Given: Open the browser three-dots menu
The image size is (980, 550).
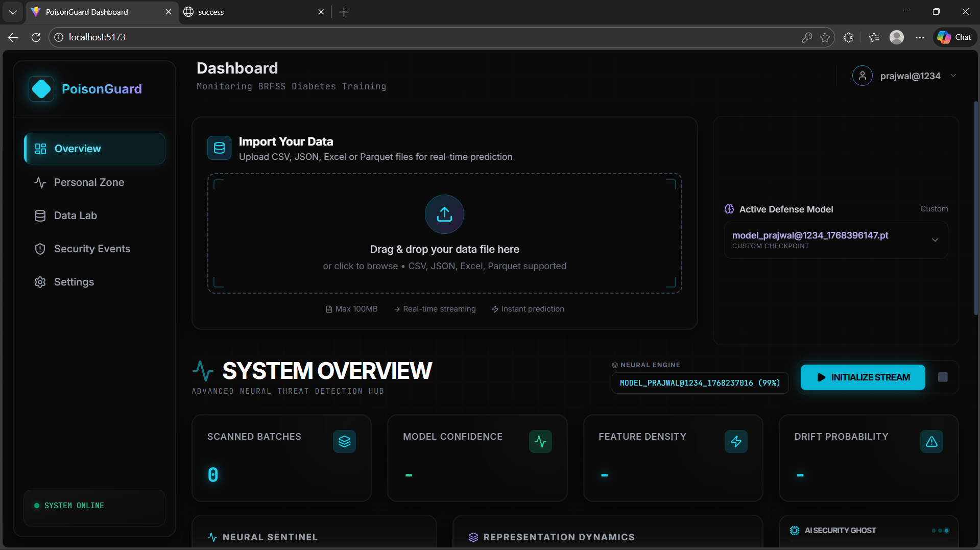Looking at the screenshot, I should click(x=920, y=37).
